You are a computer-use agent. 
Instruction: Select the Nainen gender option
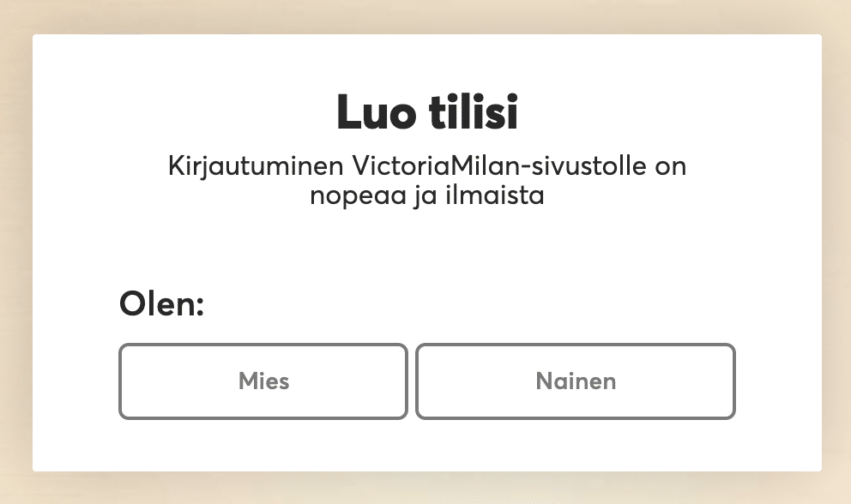click(x=575, y=381)
